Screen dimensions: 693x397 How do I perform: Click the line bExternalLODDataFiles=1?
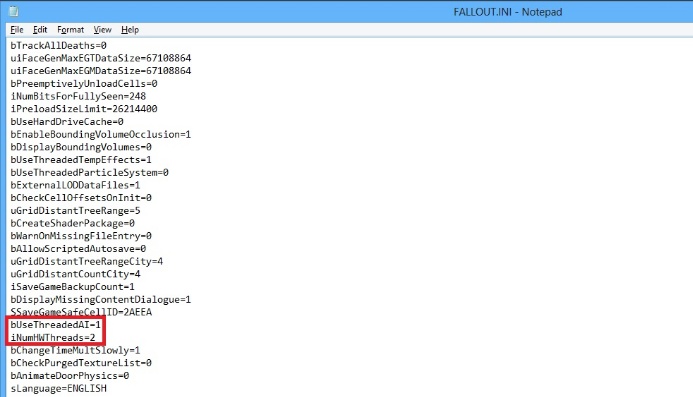76,185
